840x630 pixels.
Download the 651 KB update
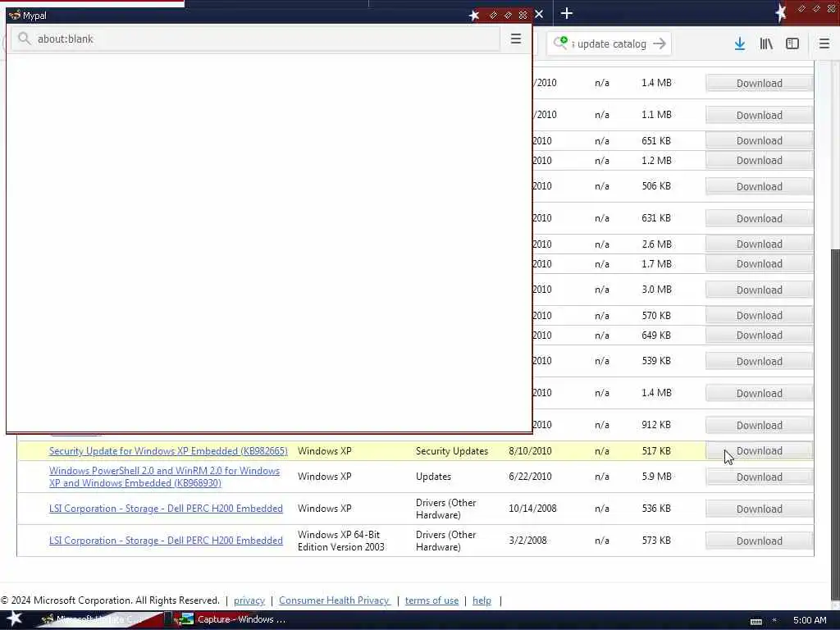759,140
